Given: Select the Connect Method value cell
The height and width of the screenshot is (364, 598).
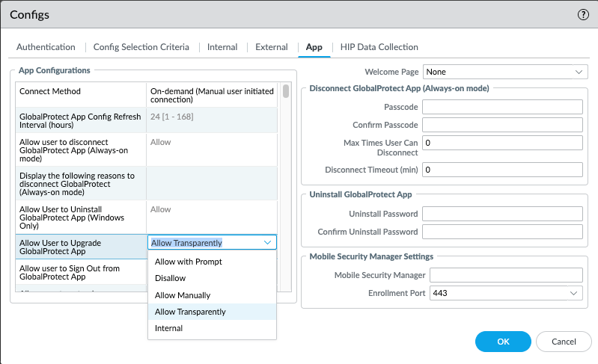Looking at the screenshot, I should click(213, 96).
